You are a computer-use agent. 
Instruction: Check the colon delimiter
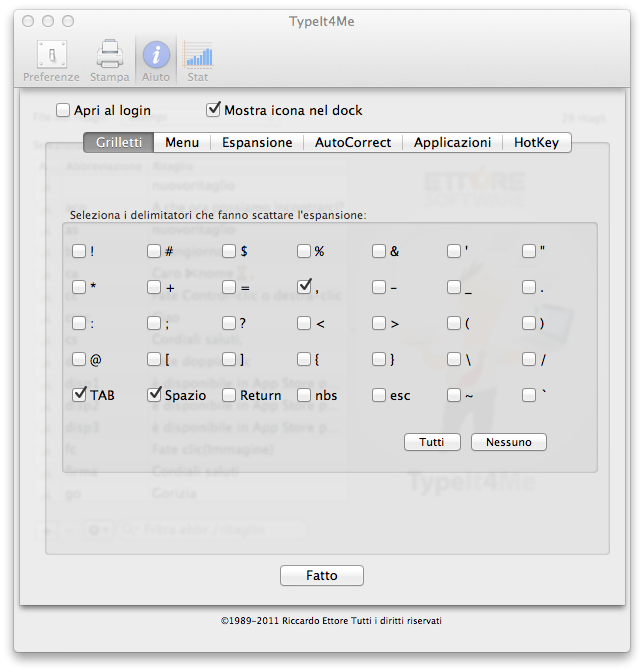(79, 323)
